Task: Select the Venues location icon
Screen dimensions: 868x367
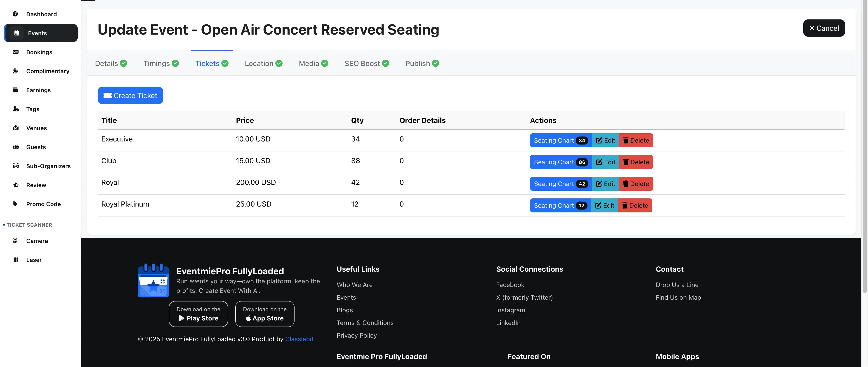Action: [16, 128]
